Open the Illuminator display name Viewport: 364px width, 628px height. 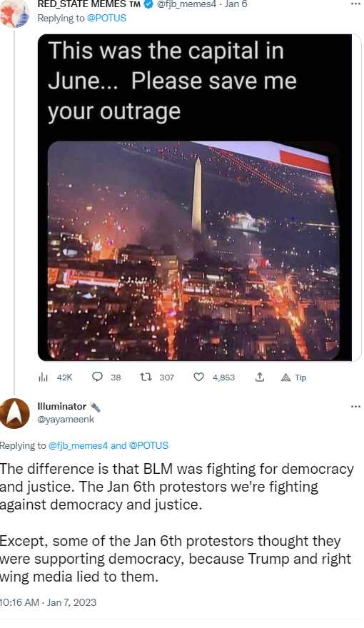point(61,406)
